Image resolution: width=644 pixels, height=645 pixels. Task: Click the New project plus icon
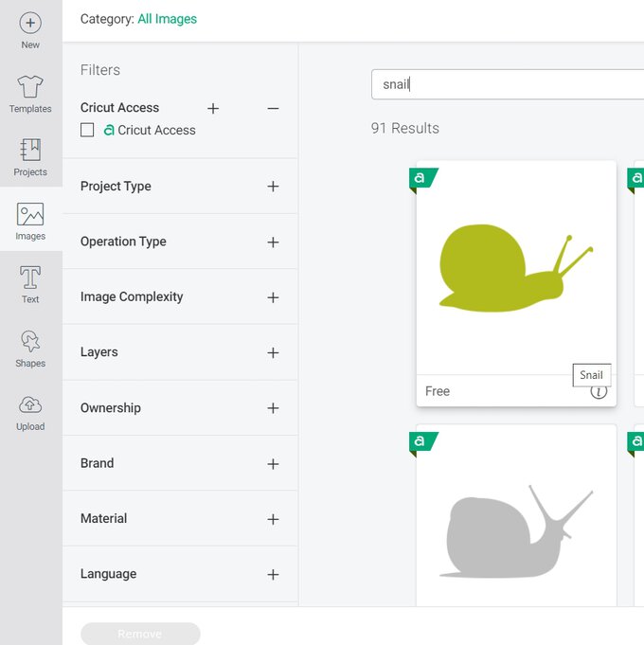(30, 23)
